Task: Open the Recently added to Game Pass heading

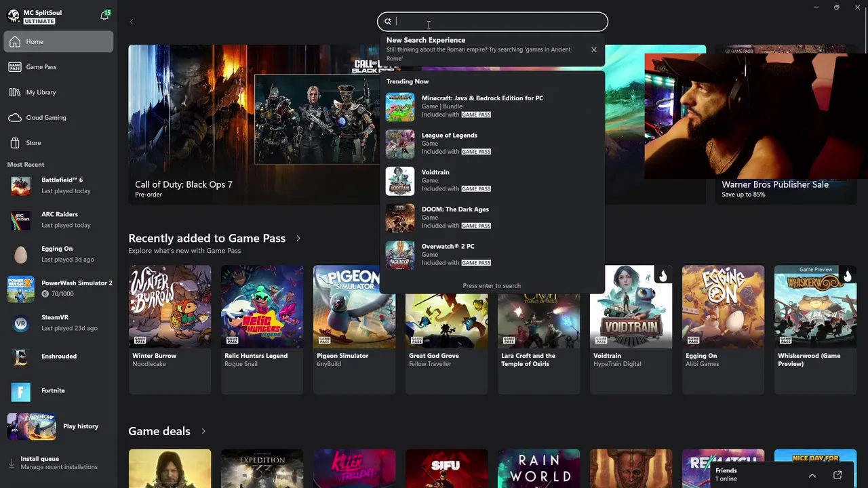Action: pos(207,239)
